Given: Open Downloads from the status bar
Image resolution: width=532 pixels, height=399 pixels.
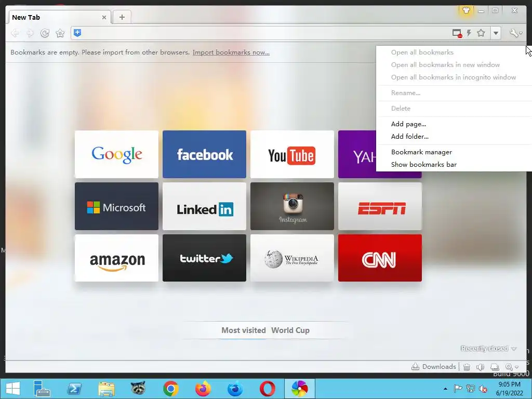Looking at the screenshot, I should (434, 367).
